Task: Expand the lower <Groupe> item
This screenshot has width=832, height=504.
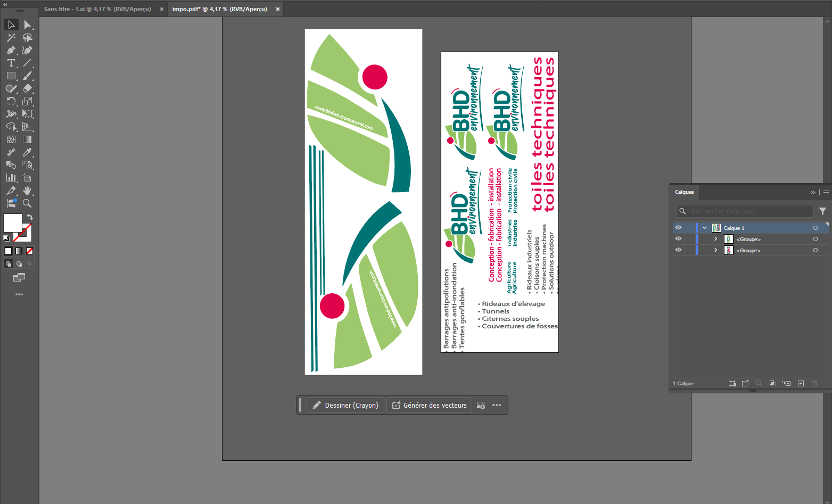Action: (x=715, y=250)
